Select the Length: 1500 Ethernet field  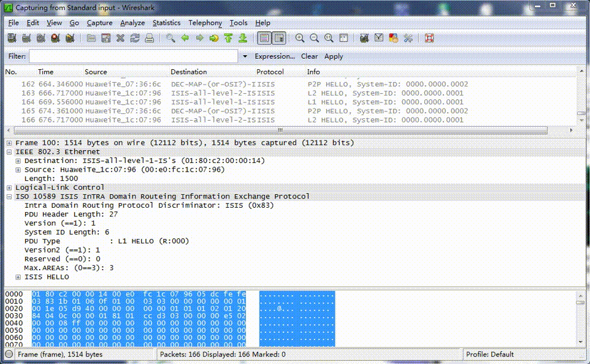pyautogui.click(x=51, y=178)
